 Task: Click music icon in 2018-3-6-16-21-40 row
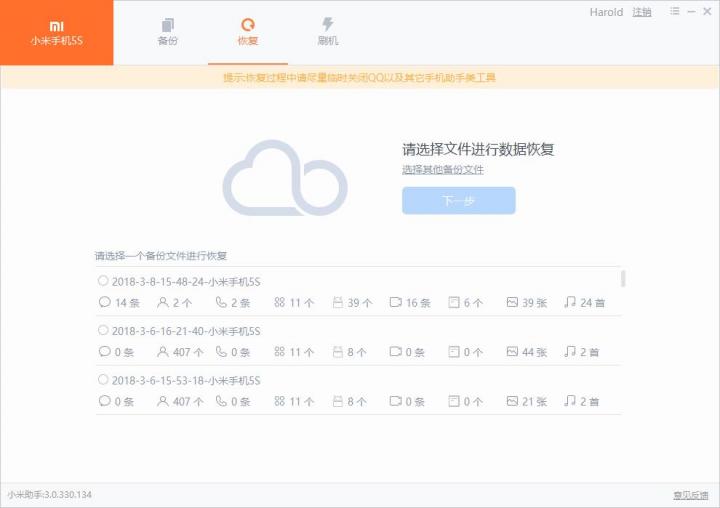570,351
